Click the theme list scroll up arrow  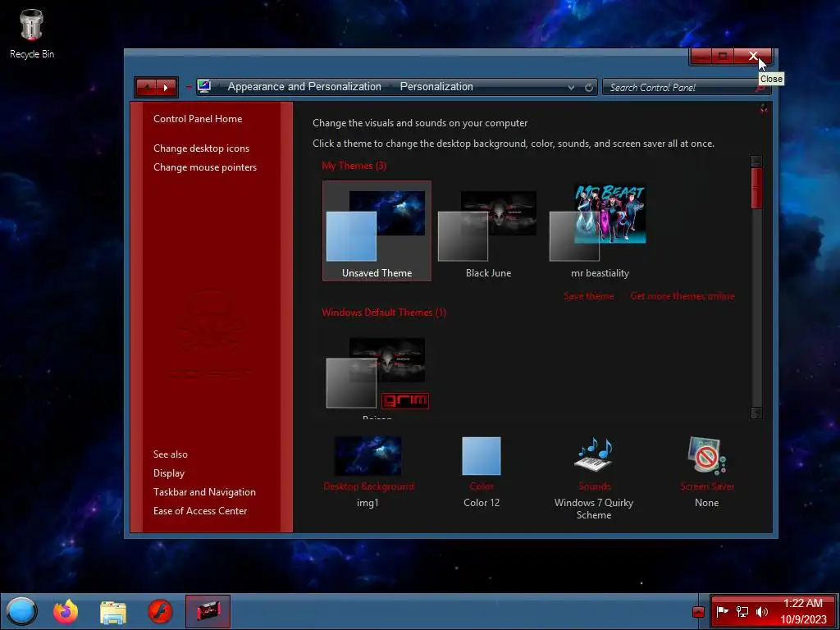pos(756,162)
